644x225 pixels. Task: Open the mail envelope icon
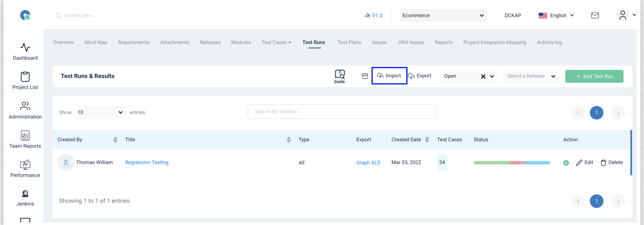pyautogui.click(x=595, y=15)
